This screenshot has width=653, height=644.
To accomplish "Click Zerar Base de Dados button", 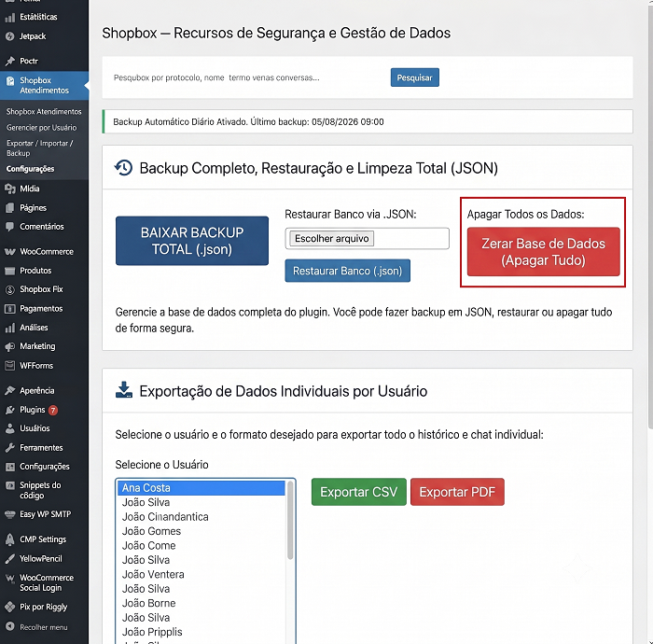I will tap(544, 252).
